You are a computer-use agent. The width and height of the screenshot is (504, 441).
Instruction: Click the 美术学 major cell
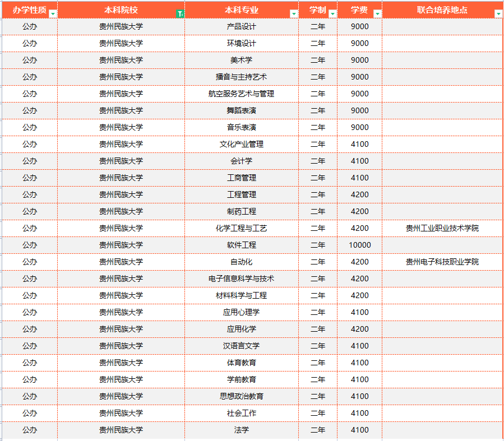pos(242,60)
